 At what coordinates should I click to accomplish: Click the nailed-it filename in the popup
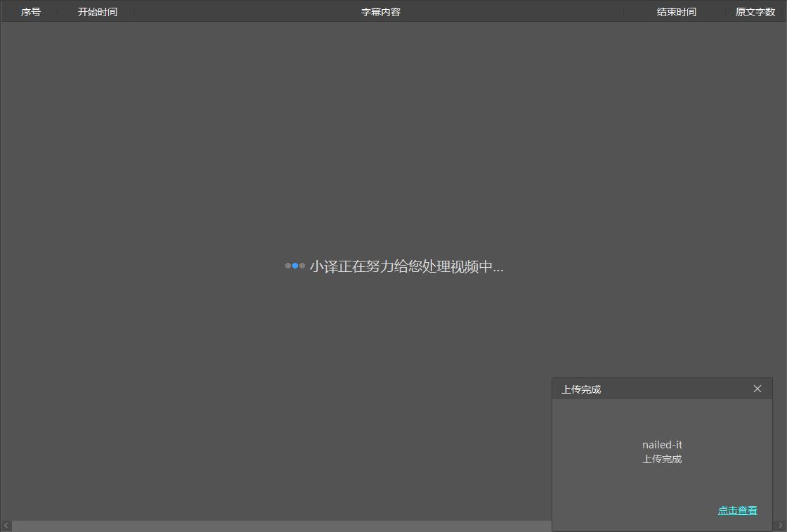[662, 445]
